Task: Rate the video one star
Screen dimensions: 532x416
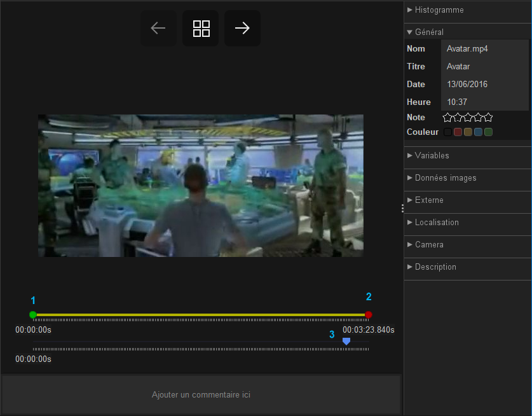Action: click(448, 117)
